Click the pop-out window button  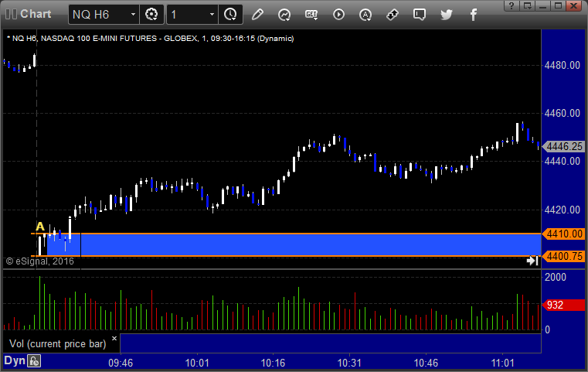528,5
